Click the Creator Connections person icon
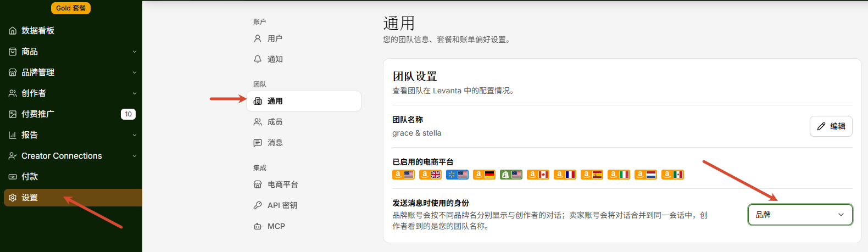 [13, 156]
